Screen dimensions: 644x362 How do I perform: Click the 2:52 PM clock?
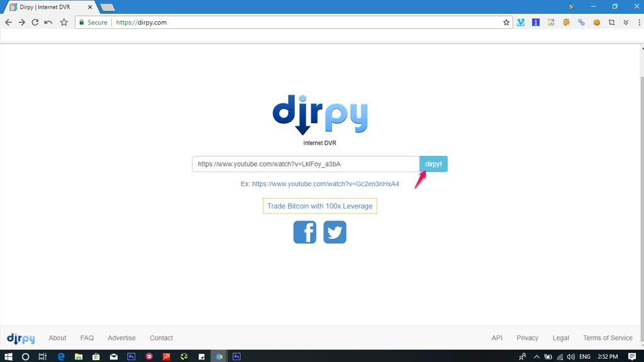point(608,356)
